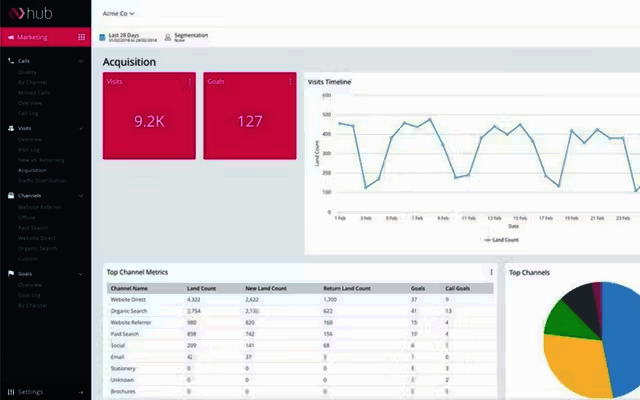This screenshot has width=640, height=400.
Task: Open Top Channel Metrics three-dot menu
Action: (491, 272)
